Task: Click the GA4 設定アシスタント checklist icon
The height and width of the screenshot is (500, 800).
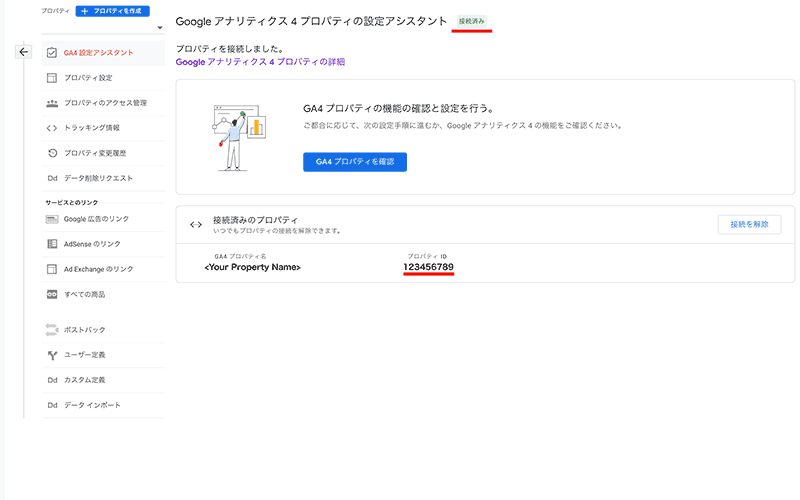Action: click(52, 53)
